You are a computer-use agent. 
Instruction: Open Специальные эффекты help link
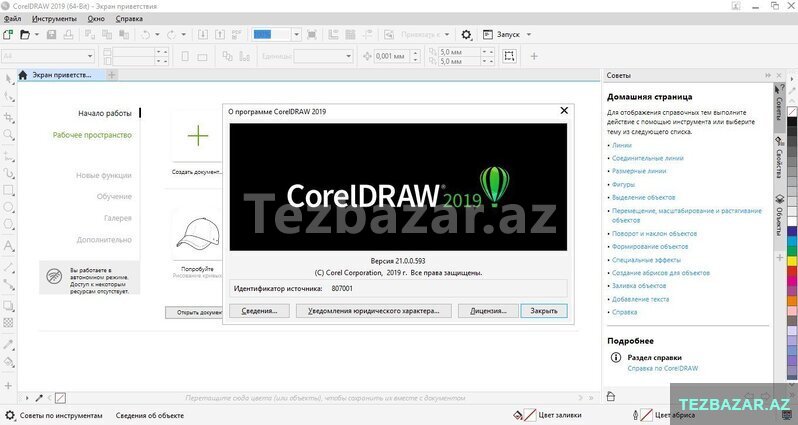pyautogui.click(x=646, y=260)
